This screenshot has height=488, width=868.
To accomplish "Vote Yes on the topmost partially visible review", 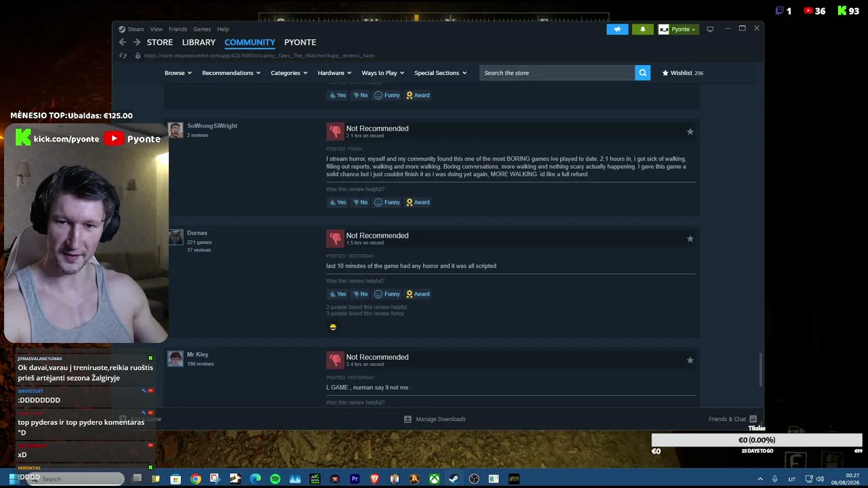I will click(x=338, y=95).
